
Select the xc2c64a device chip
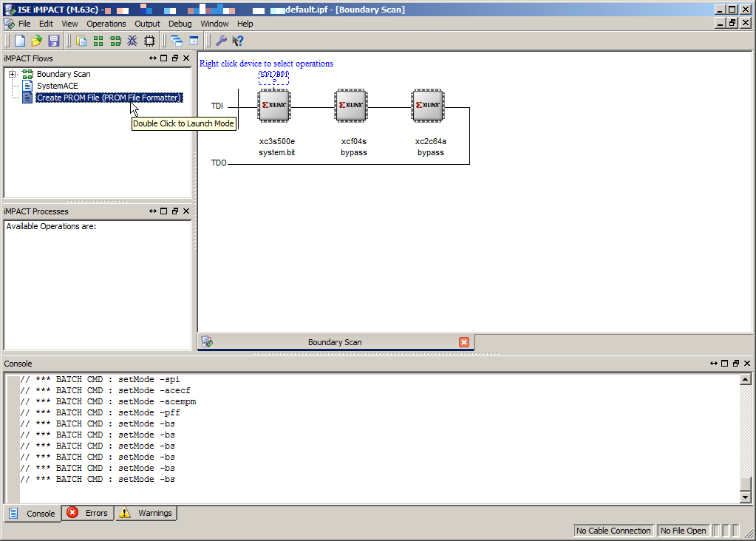428,105
